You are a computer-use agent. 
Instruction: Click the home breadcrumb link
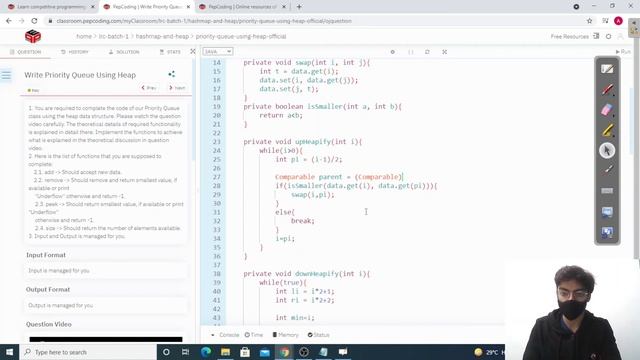point(84,36)
